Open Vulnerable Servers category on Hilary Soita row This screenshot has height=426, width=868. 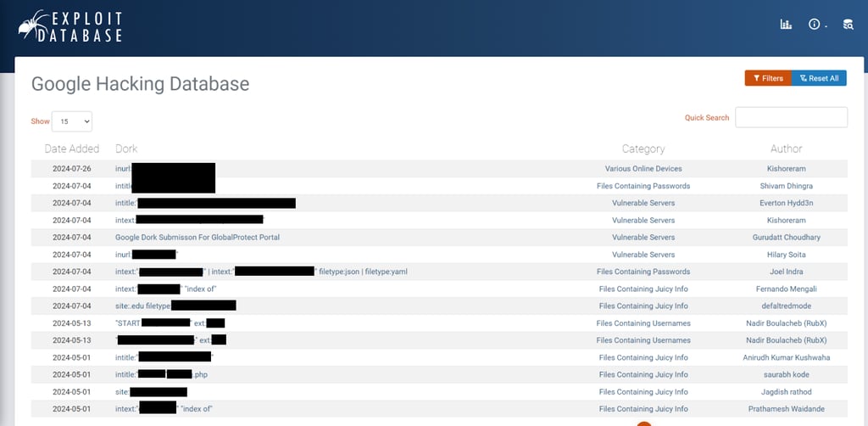click(643, 255)
